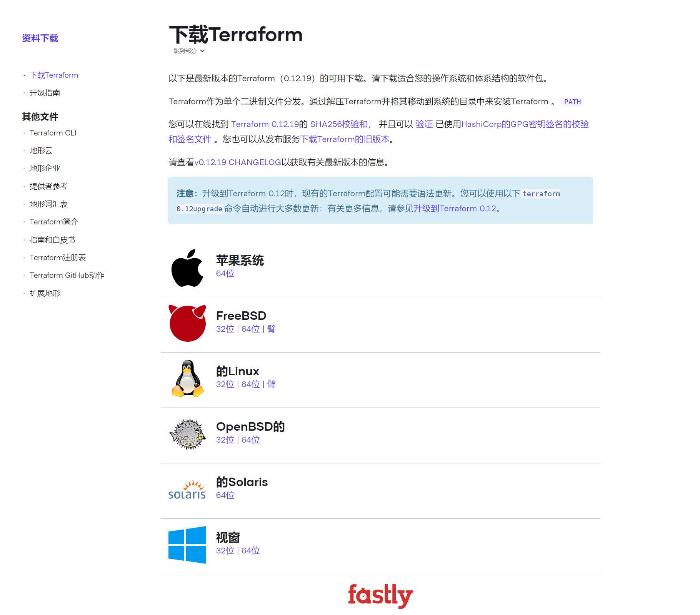Open 地形企业 sidebar link
700x615 pixels.
(45, 168)
